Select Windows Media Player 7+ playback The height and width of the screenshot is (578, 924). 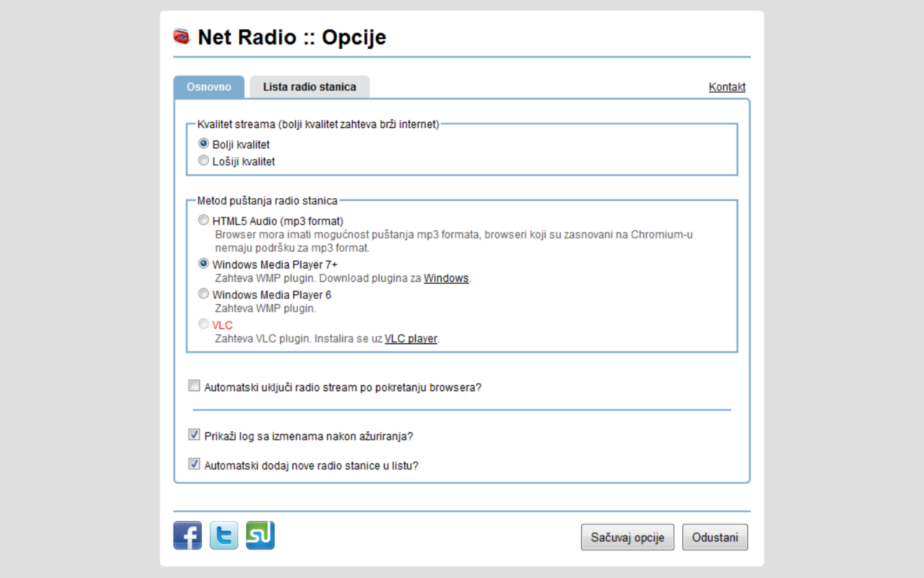tap(203, 263)
